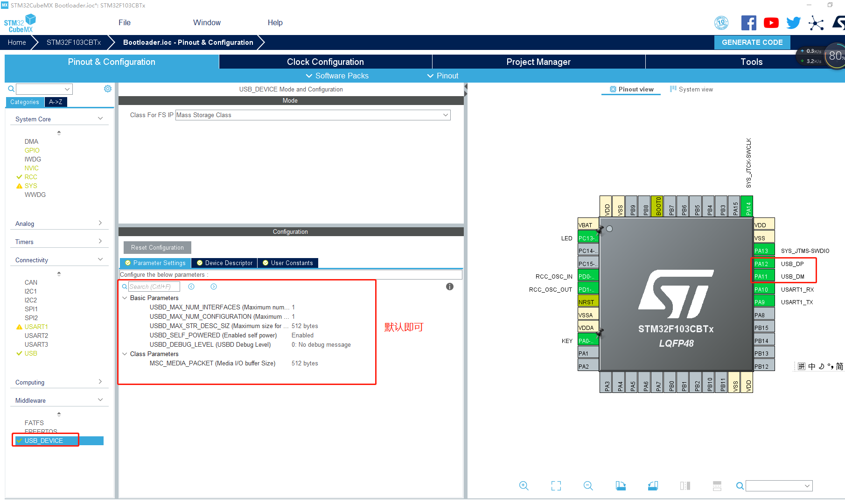This screenshot has height=504, width=845.
Task: Switch to the Project Manager tab
Action: 538,62
